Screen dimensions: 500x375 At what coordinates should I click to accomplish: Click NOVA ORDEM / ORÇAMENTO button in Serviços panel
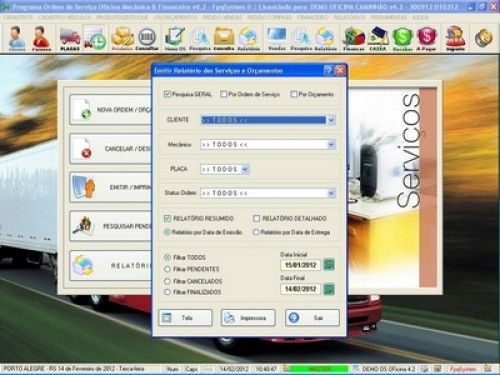111,110
